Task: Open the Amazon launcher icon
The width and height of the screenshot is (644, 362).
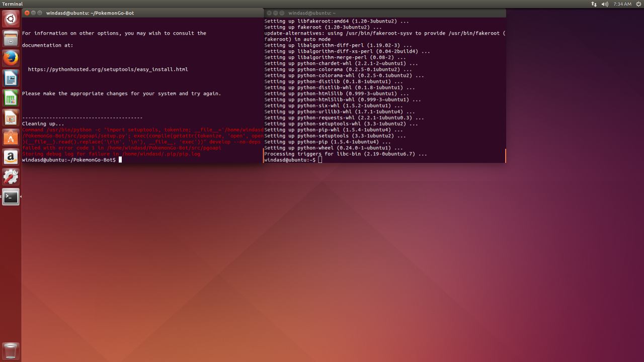Action: 11,157
